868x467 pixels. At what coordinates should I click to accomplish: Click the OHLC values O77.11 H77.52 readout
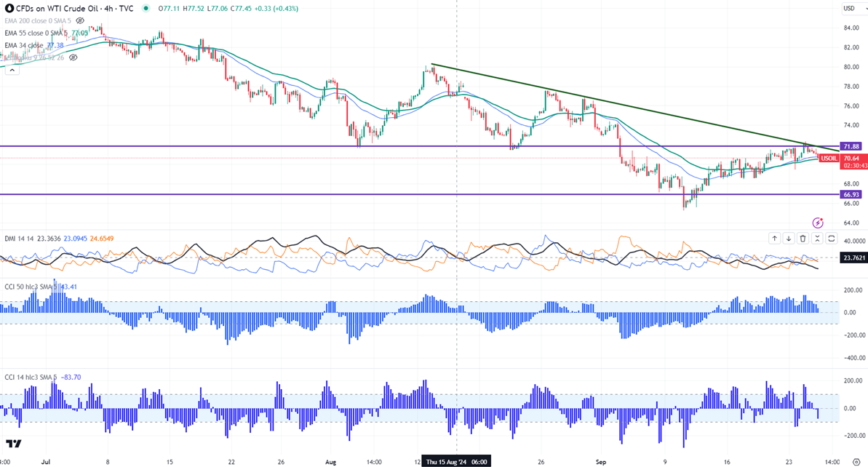[x=205, y=8]
